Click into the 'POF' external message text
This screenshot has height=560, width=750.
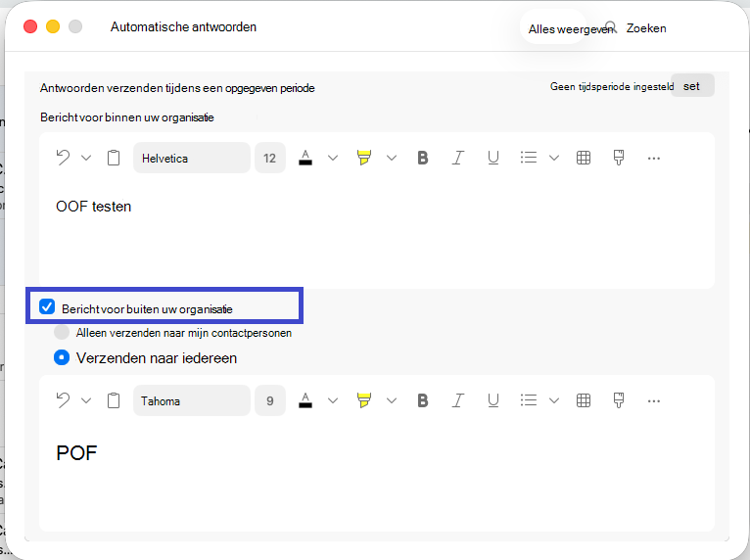(76, 453)
